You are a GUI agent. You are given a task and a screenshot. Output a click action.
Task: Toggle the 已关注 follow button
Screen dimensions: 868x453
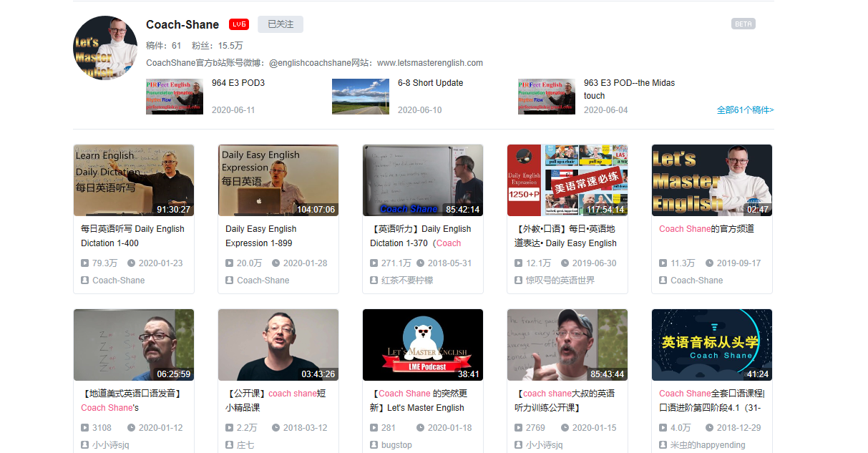pyautogui.click(x=281, y=24)
